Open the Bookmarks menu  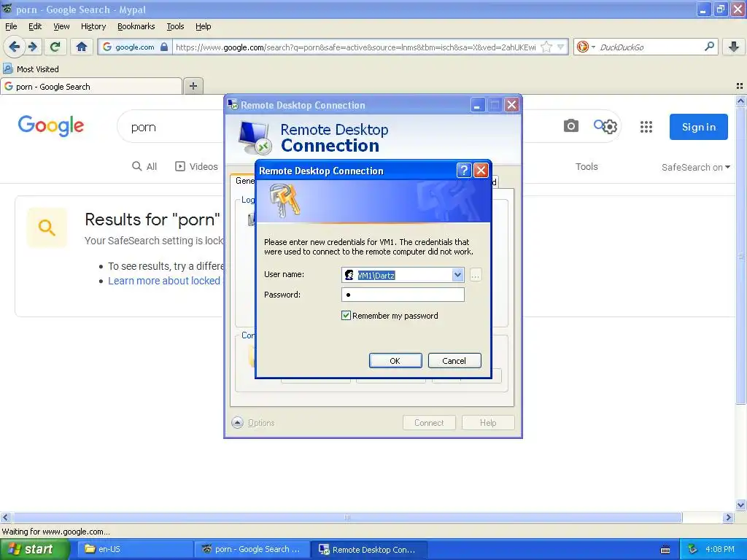[136, 26]
